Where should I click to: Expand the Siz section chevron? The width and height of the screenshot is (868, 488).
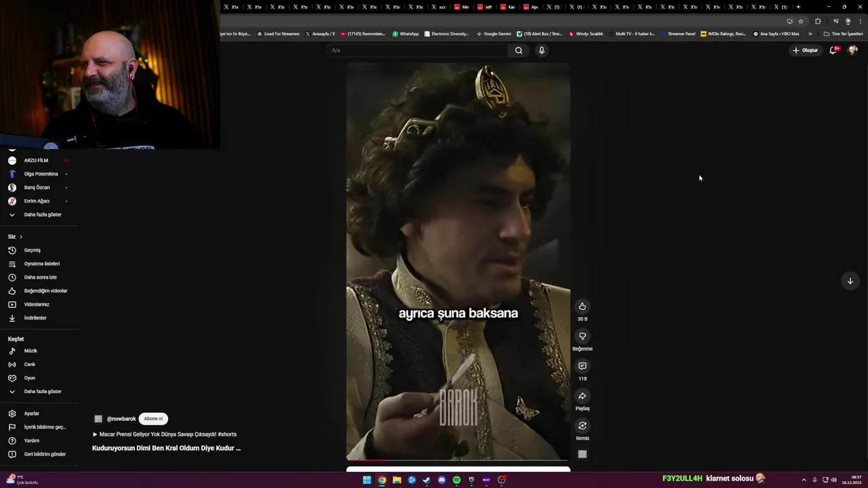pos(21,237)
